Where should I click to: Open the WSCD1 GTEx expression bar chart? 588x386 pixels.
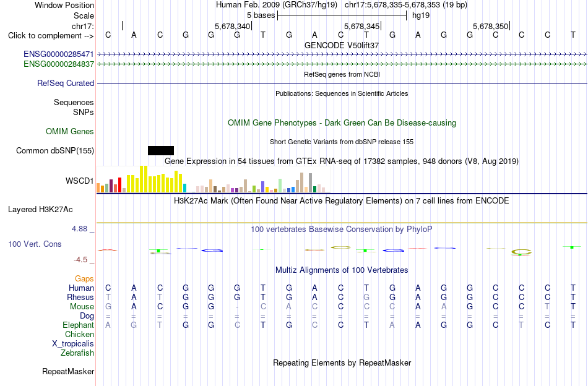[x=213, y=179]
